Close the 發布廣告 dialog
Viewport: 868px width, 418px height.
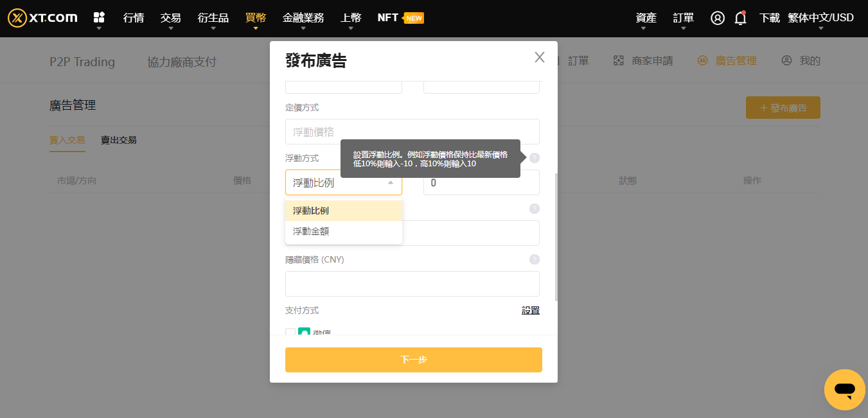coord(540,57)
